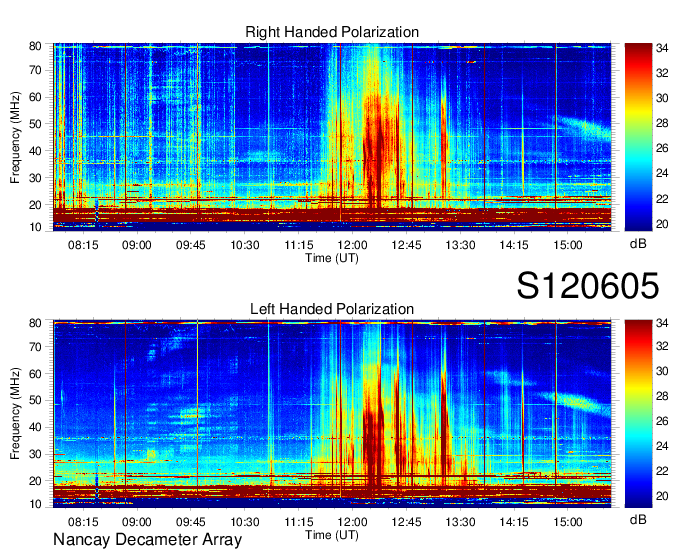Viewport: 680px width, 552px height.
Task: Click the dB unit label of Right Handed colorbar
Action: point(638,244)
